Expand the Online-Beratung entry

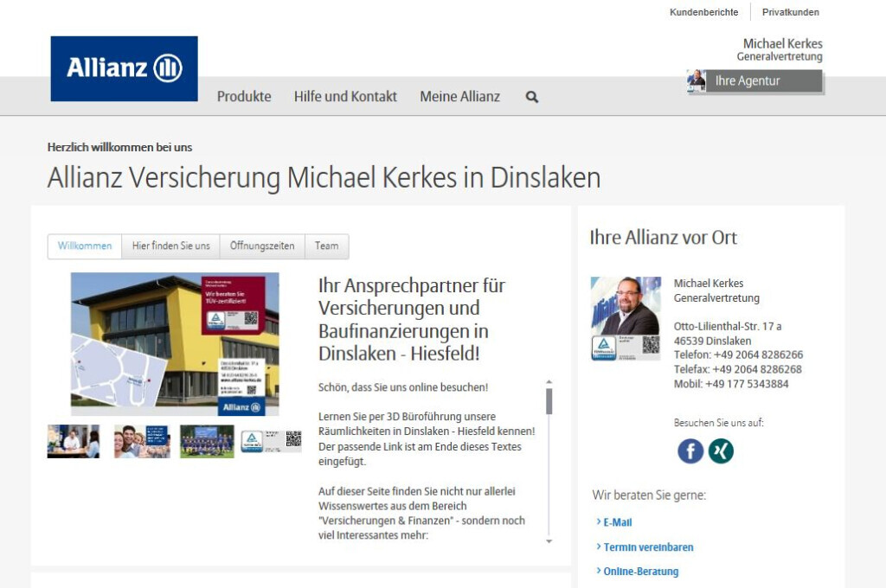coord(639,572)
